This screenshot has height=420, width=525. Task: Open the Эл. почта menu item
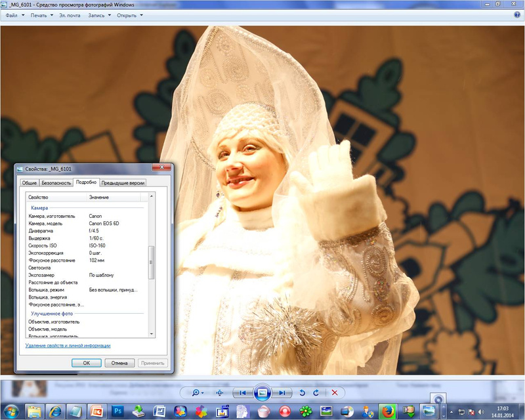click(x=69, y=14)
